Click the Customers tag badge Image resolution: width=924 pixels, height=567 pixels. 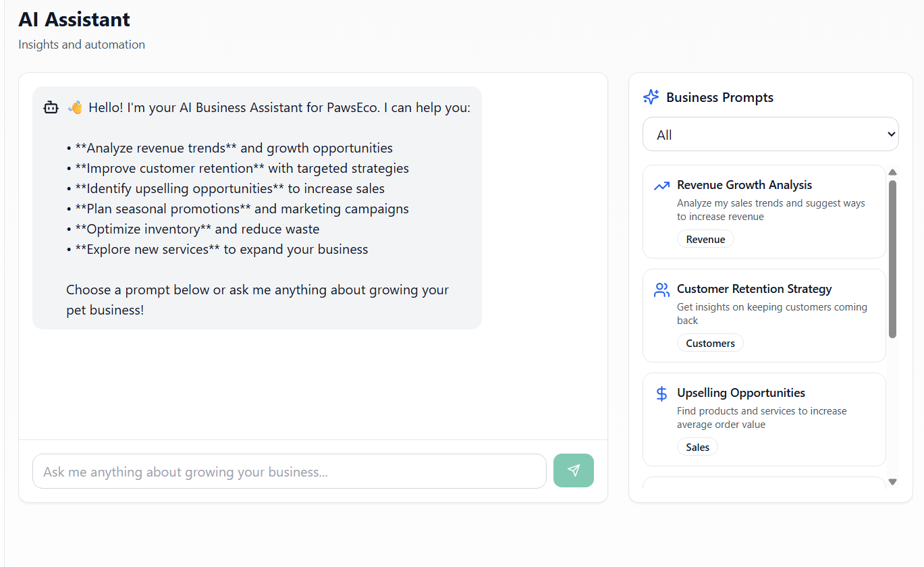(710, 343)
